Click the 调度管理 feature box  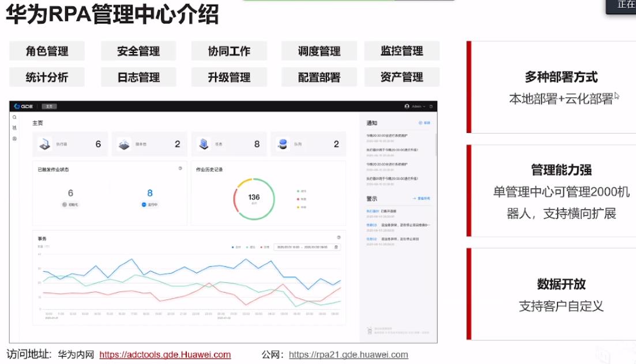(319, 51)
